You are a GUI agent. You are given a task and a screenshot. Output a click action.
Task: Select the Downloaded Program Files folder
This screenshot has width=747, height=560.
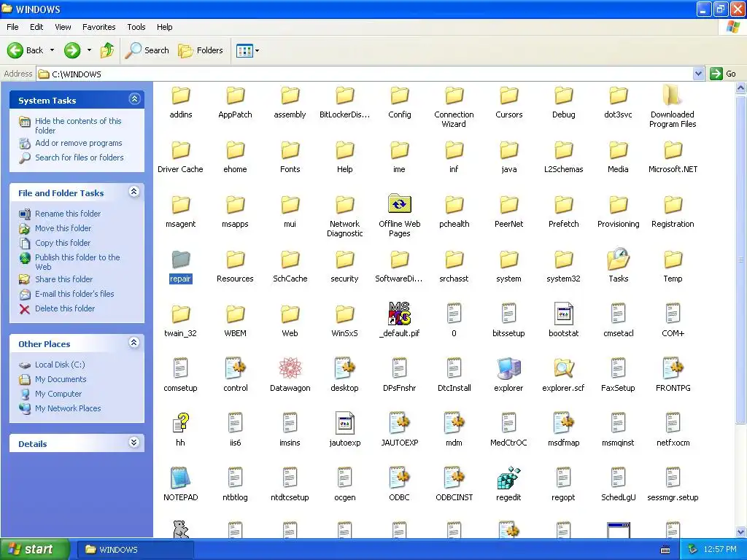click(x=672, y=95)
